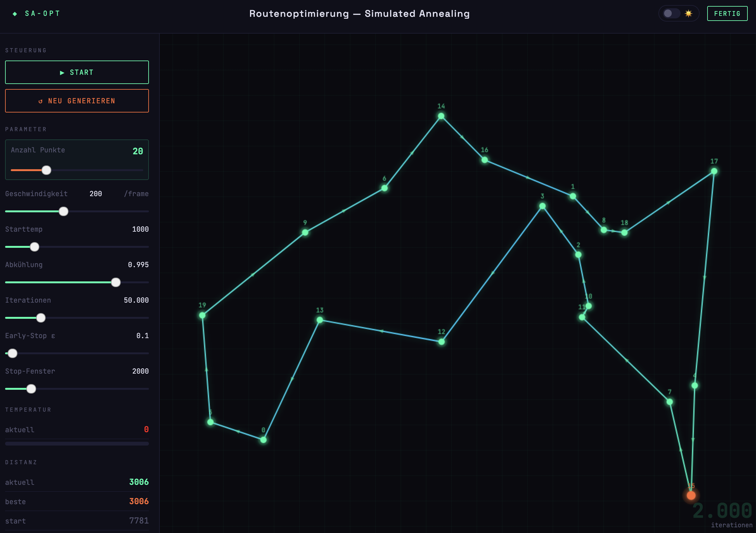Click the Geschwindigkeit slider handle
The image size is (756, 533).
coord(63,211)
